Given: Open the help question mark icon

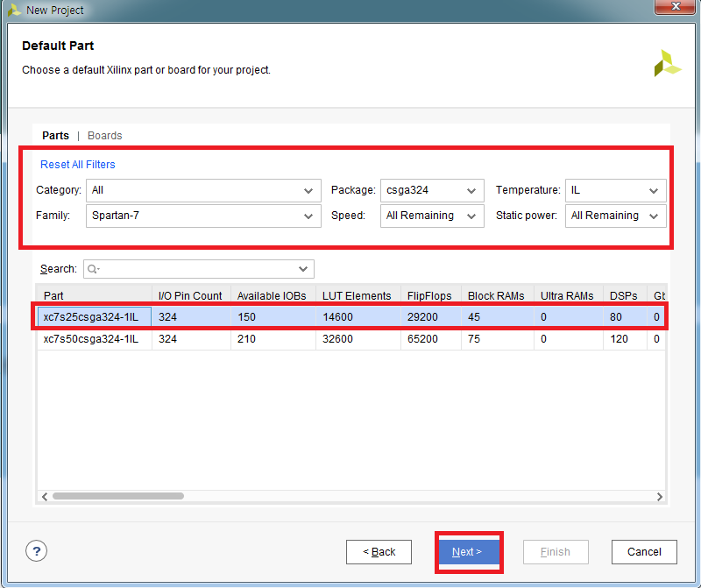Looking at the screenshot, I should tap(36, 551).
